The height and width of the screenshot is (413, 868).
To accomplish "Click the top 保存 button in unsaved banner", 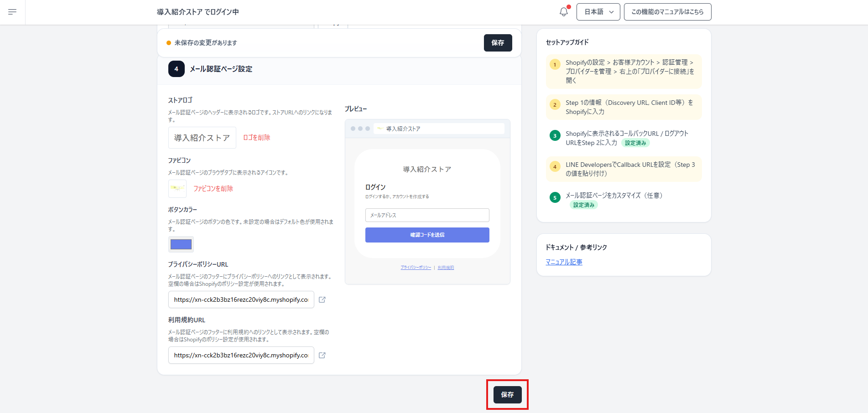I will point(498,43).
